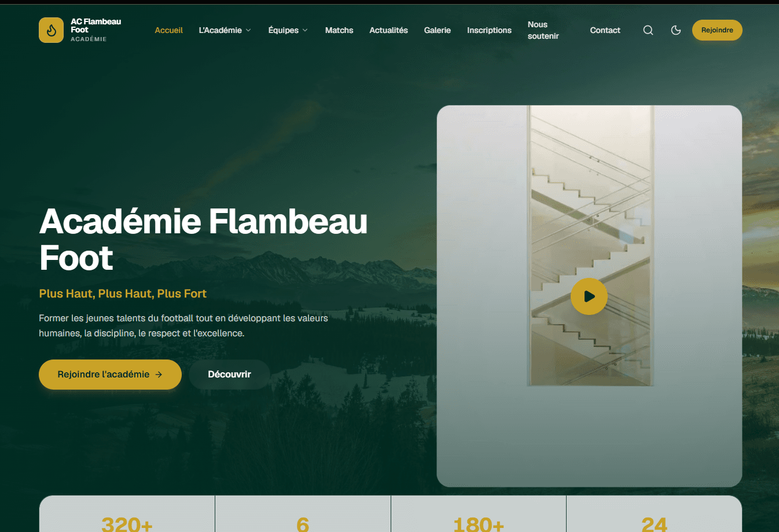Click the Académie Flambeau Foot heading
779x532 pixels.
[x=203, y=239]
